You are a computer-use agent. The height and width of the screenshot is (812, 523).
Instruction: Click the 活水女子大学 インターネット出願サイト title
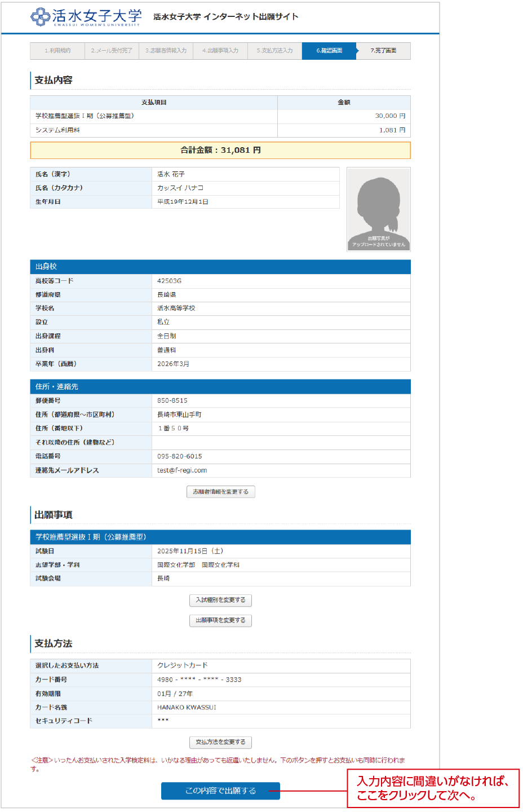point(226,17)
